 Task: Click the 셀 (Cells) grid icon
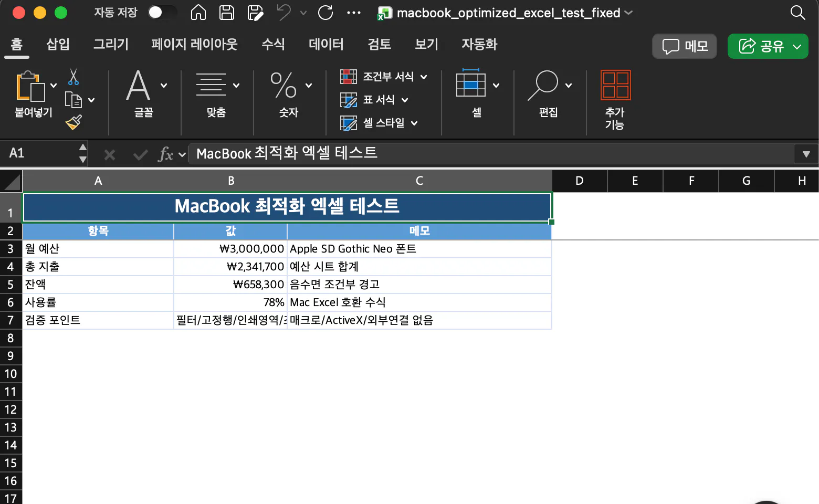471,83
